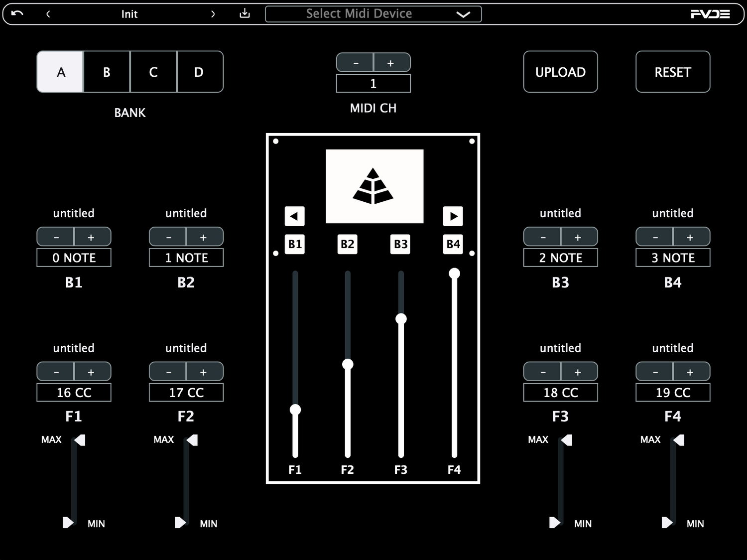Click the 16 CC value field
The width and height of the screenshot is (747, 560).
click(x=74, y=393)
